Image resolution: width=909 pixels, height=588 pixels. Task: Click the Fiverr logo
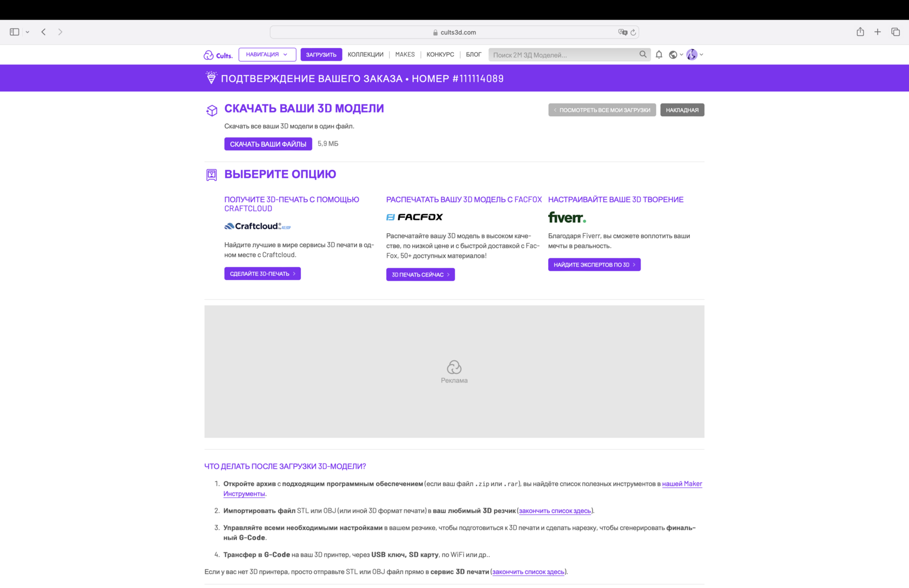click(x=567, y=217)
